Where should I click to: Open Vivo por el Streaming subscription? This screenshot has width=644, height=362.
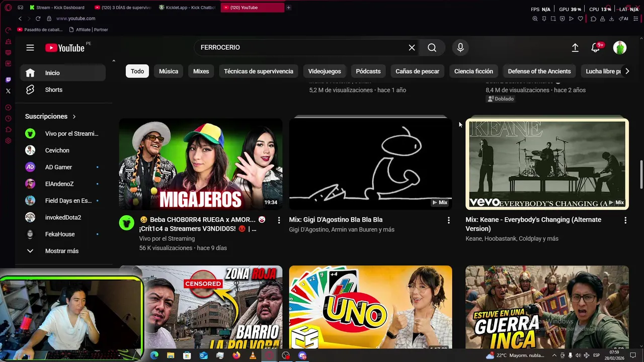[63, 133]
